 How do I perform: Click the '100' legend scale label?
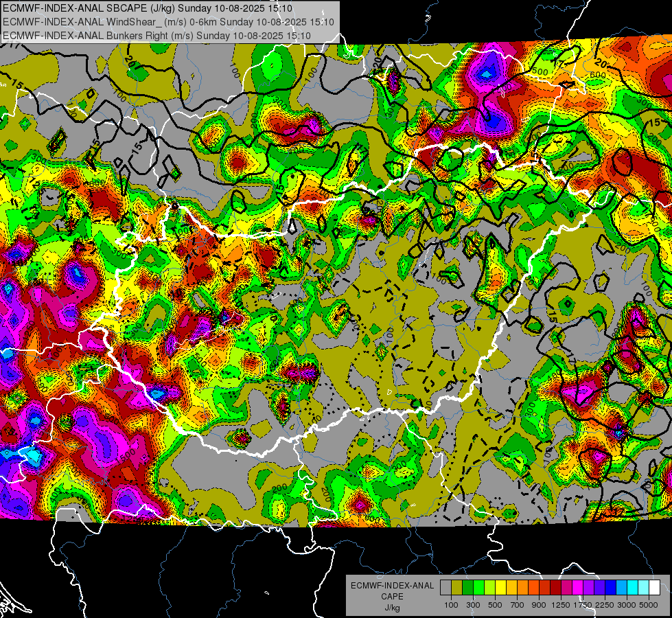pos(451,605)
